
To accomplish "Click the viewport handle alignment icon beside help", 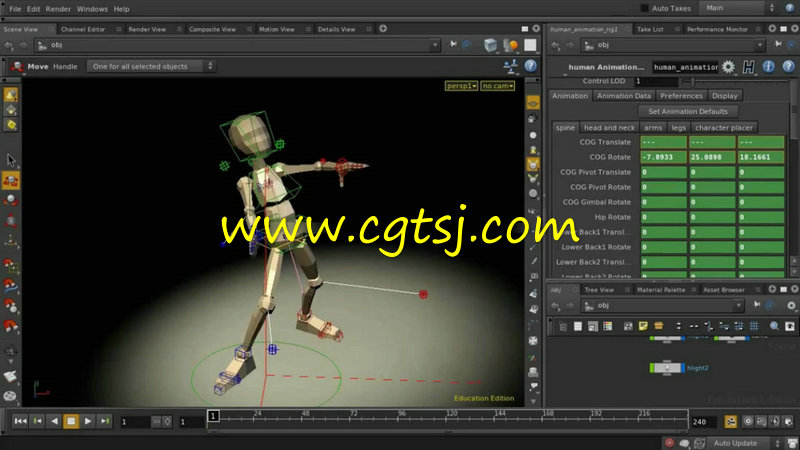I will point(511,66).
